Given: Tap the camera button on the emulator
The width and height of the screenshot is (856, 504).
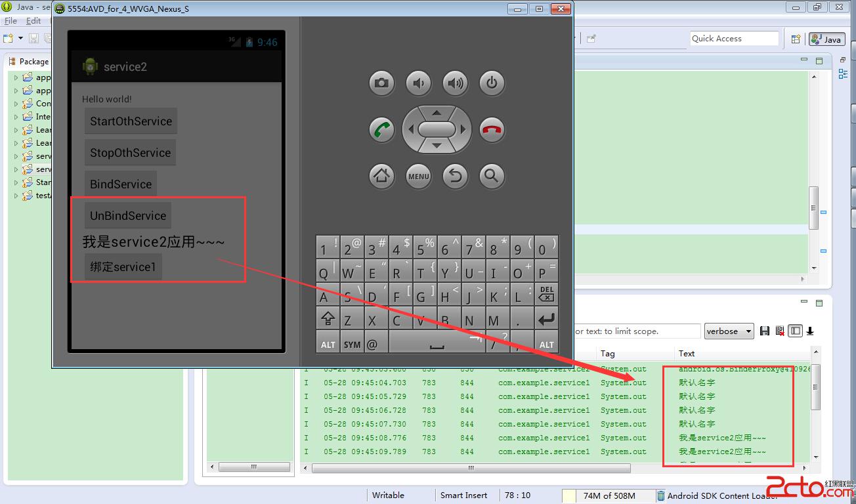Looking at the screenshot, I should tap(381, 83).
